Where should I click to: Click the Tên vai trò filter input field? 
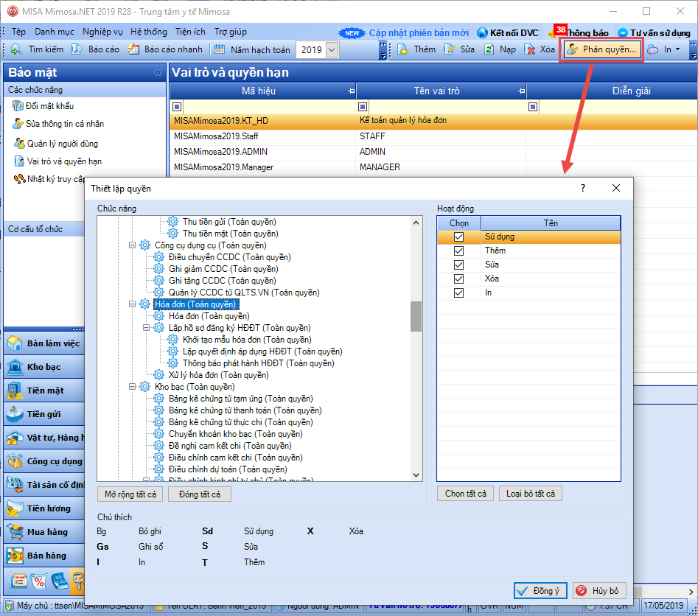tap(447, 106)
